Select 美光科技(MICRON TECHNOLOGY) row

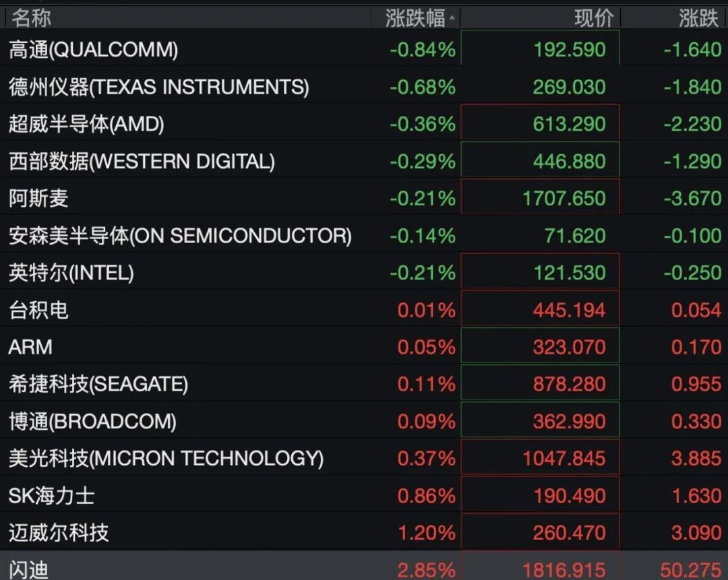click(364, 458)
